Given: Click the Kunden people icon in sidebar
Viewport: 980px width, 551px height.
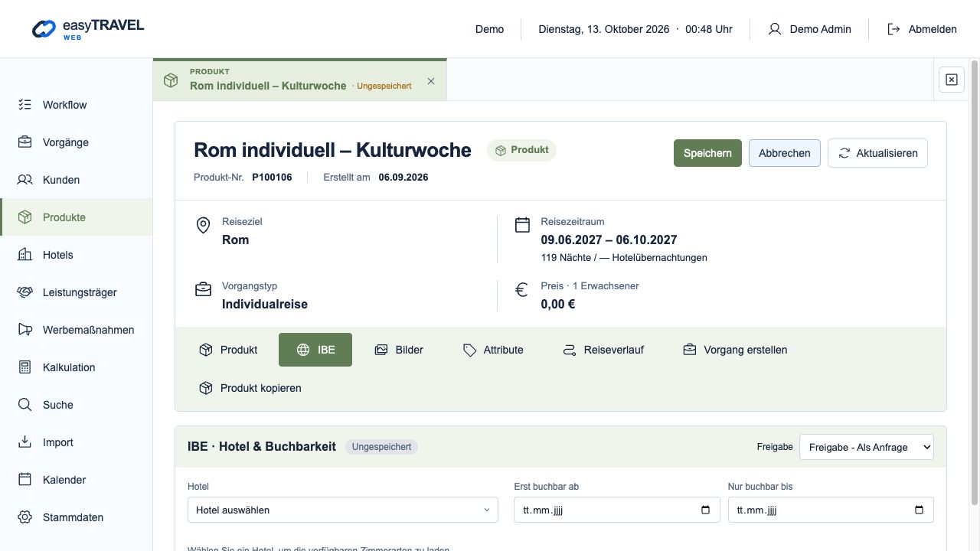Looking at the screenshot, I should (x=25, y=180).
